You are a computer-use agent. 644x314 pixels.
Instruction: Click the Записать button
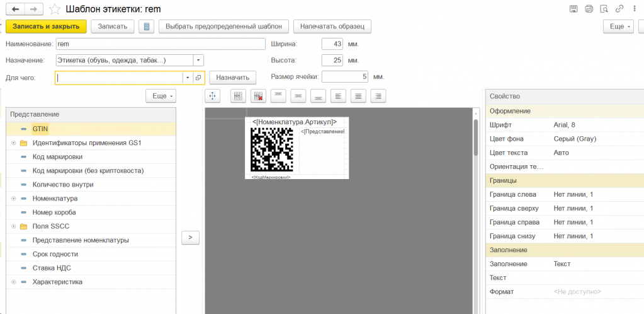tap(113, 26)
